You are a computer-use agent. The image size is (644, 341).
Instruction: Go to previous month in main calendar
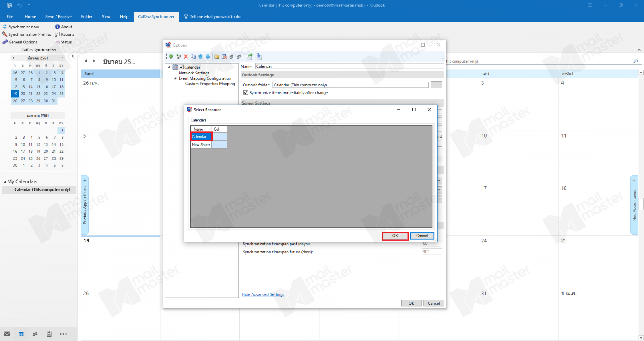85,61
